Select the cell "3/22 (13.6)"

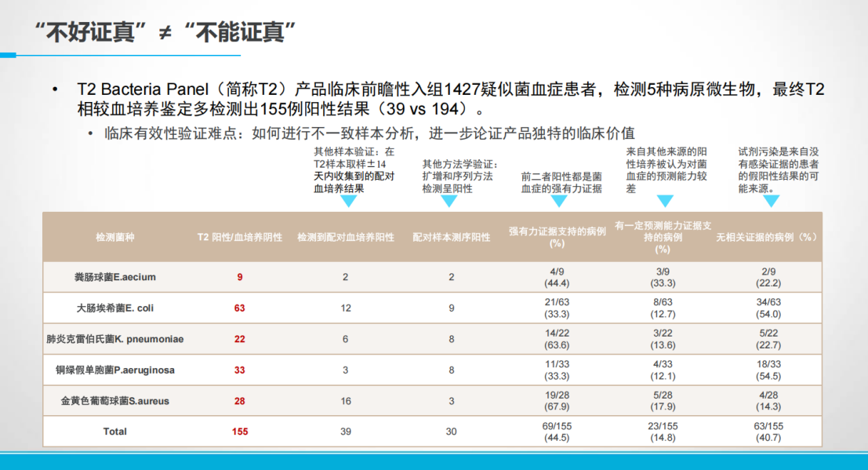click(663, 339)
